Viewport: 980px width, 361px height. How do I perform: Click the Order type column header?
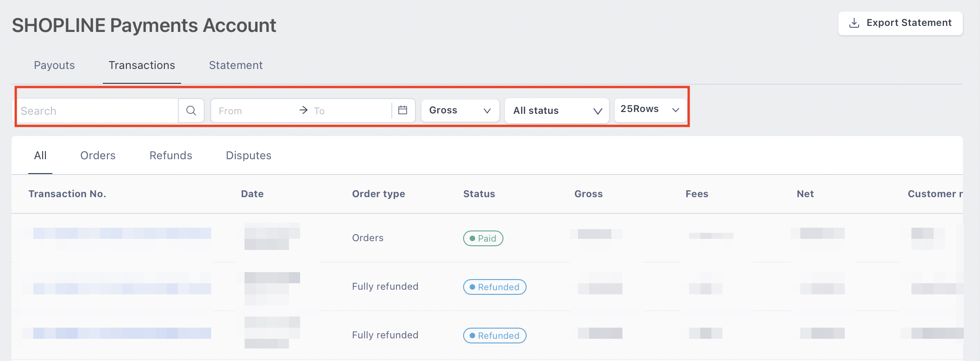(x=378, y=194)
